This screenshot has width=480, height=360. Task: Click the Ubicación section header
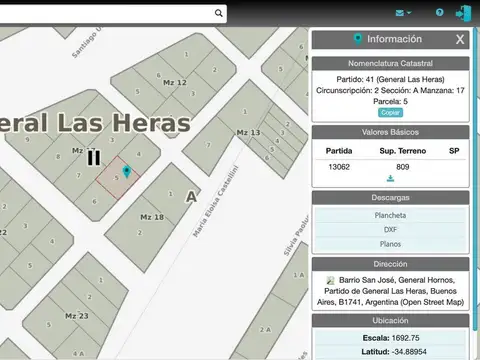[390, 321]
